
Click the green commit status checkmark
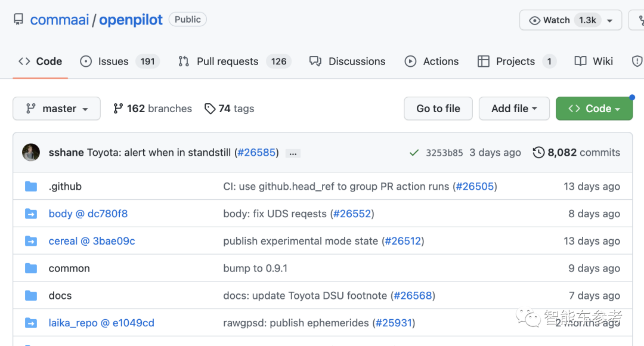(x=414, y=153)
